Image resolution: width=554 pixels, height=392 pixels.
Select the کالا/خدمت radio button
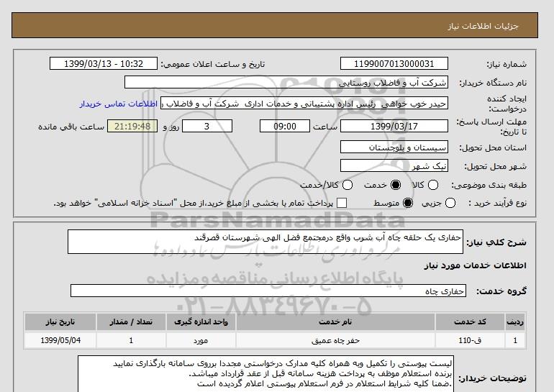[348, 185]
